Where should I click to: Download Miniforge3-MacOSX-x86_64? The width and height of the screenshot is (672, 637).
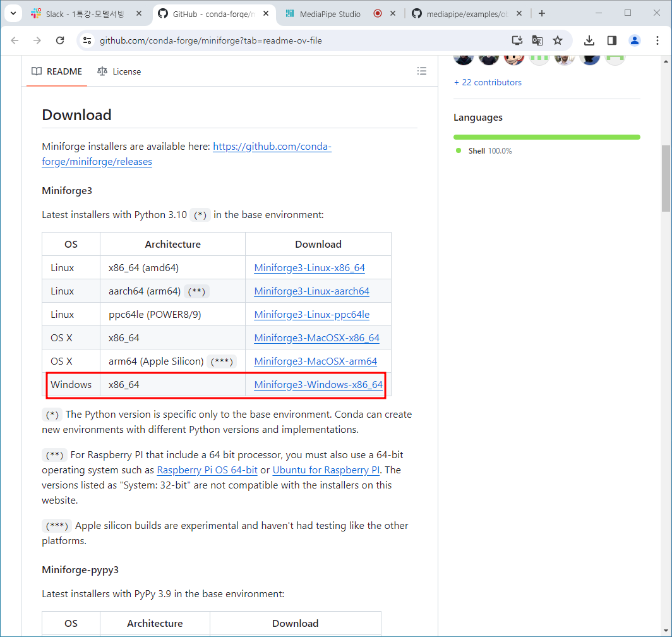(x=316, y=338)
